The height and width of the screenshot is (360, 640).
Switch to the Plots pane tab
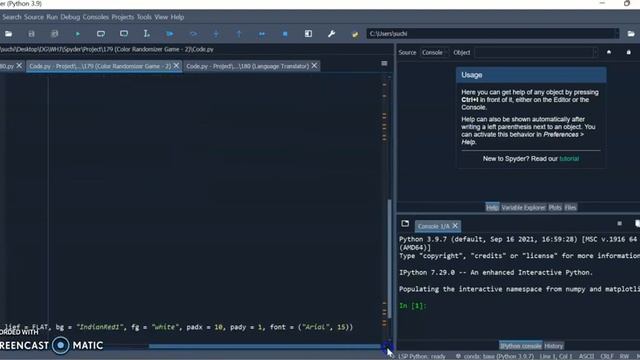[555, 207]
